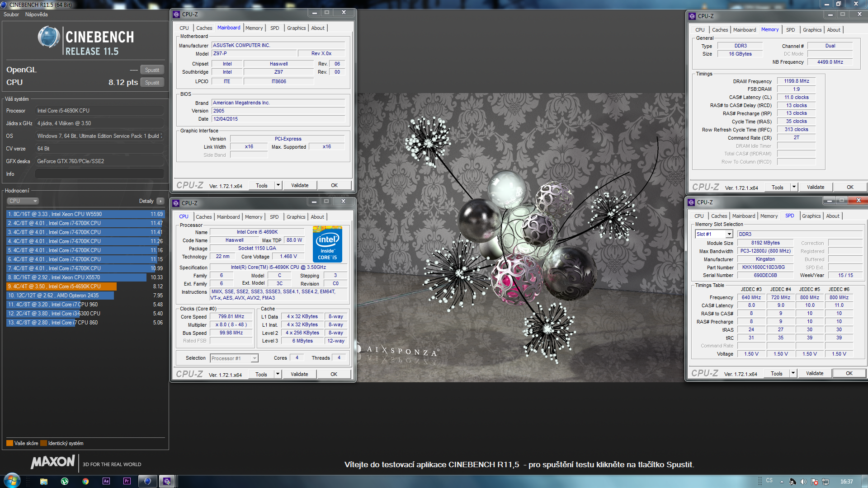Viewport: 868px width, 488px height.
Task: Switch to Graphics tab in Memory window
Action: click(x=812, y=30)
